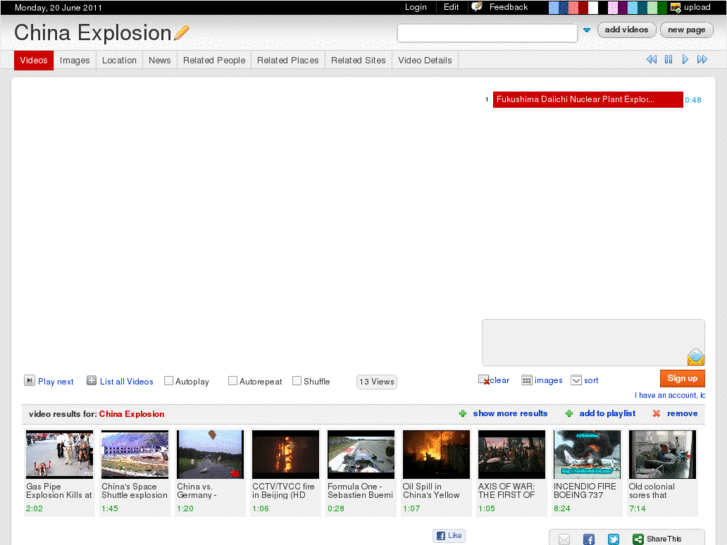Open the search box dropdown arrow
This screenshot has width=727, height=545.
(x=587, y=30)
